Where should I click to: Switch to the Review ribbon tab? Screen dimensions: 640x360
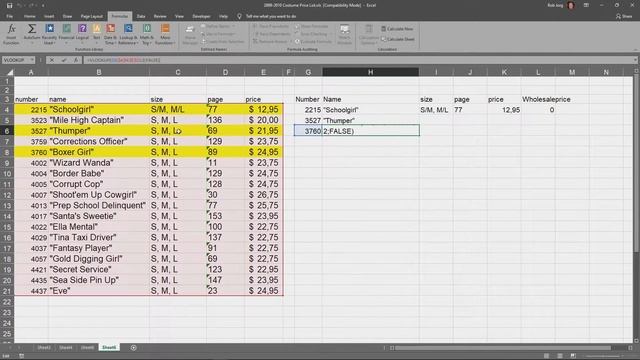point(160,16)
